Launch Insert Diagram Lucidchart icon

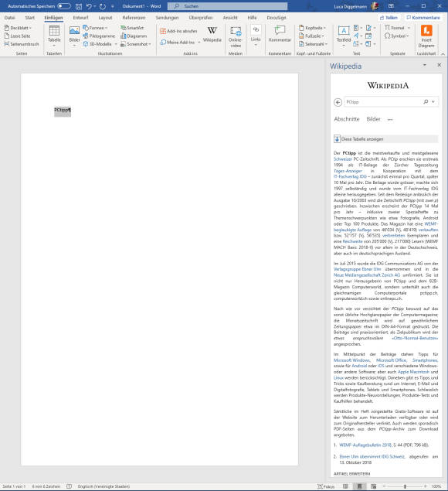click(426, 36)
